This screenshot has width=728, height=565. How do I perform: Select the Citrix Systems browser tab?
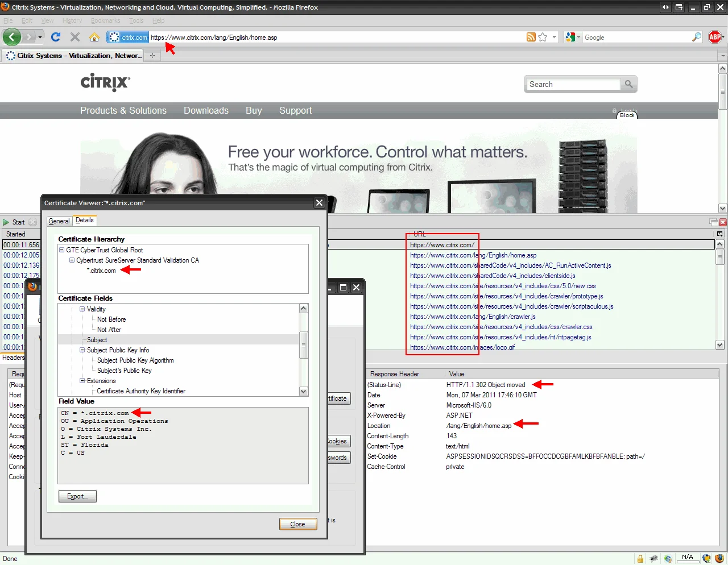(x=73, y=56)
